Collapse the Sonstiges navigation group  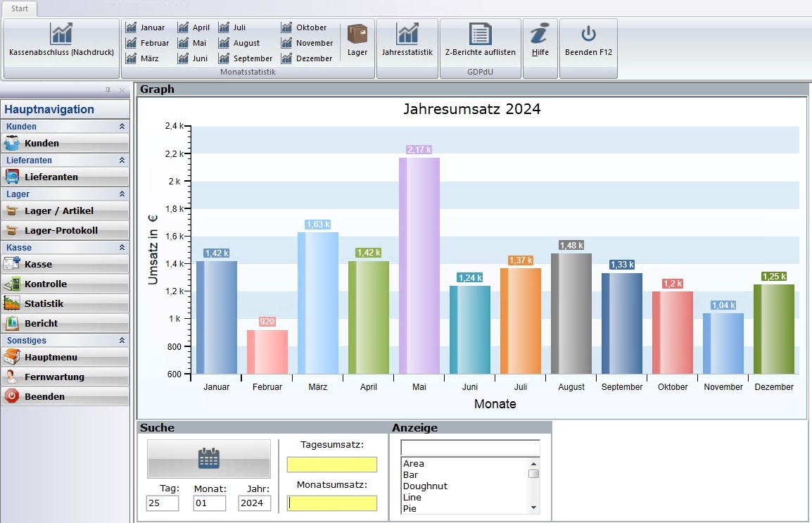point(122,340)
